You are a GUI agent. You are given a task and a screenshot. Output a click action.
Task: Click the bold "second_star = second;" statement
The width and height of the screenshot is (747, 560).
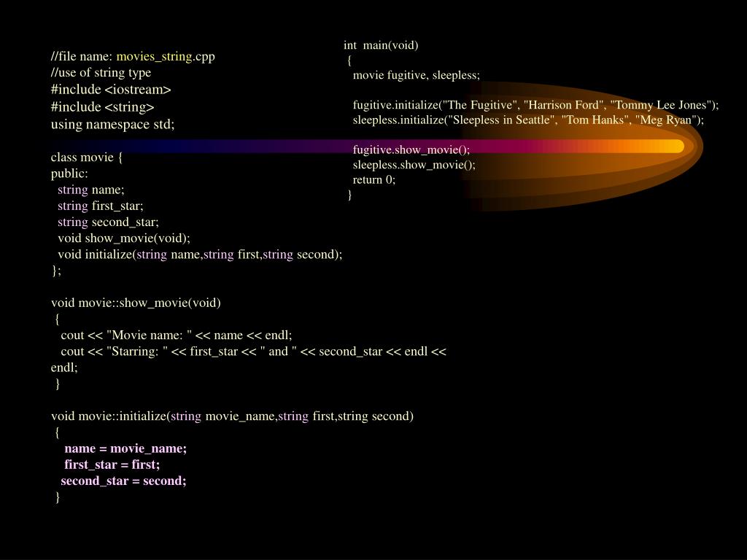click(124, 481)
